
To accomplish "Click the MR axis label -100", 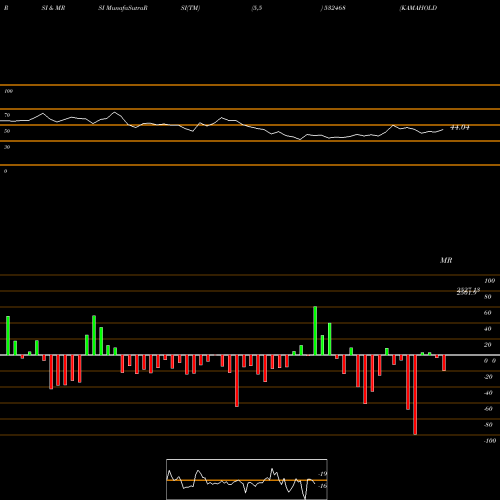I will 489,441.
